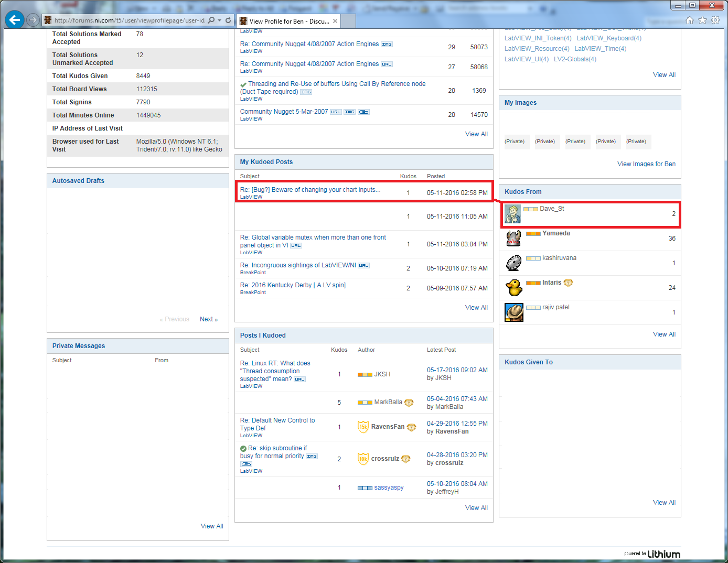
Task: Close the View Profile for Ben tab
Action: [x=335, y=21]
